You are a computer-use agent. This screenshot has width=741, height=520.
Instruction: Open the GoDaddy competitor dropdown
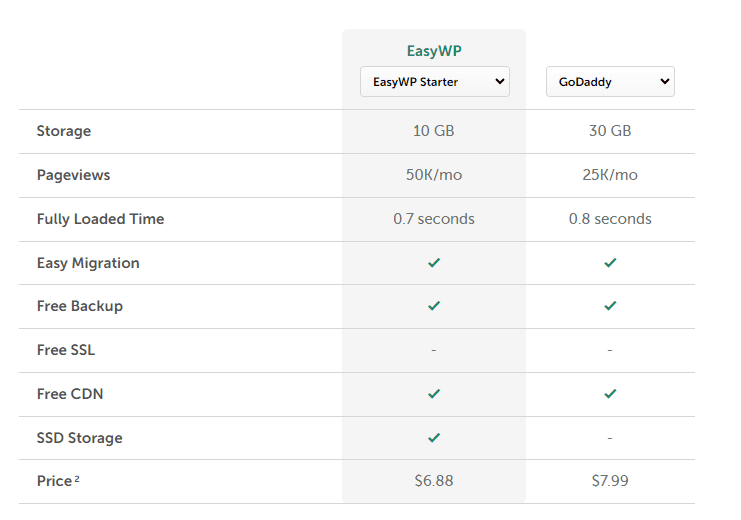click(x=610, y=82)
